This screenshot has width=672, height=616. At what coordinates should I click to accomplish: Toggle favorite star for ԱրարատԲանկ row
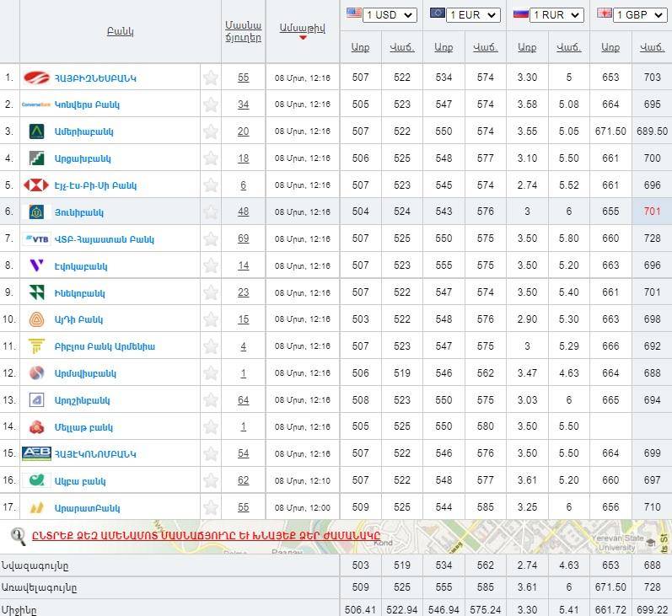tap(211, 508)
